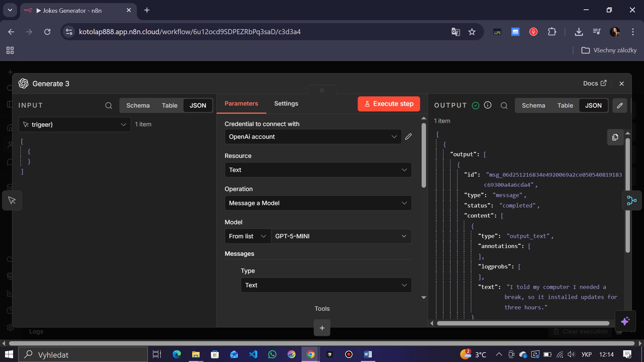The image size is (644, 362).
Task: Open the Chrome profile avatar
Action: pos(615,32)
